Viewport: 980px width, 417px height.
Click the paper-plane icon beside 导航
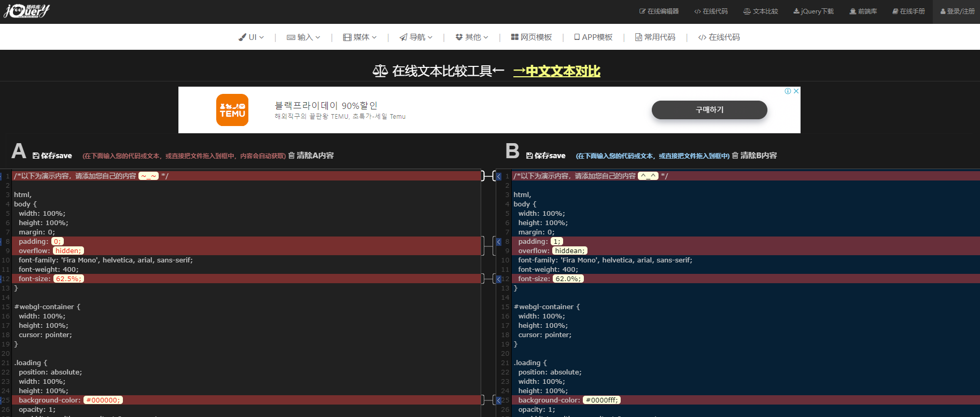point(403,37)
